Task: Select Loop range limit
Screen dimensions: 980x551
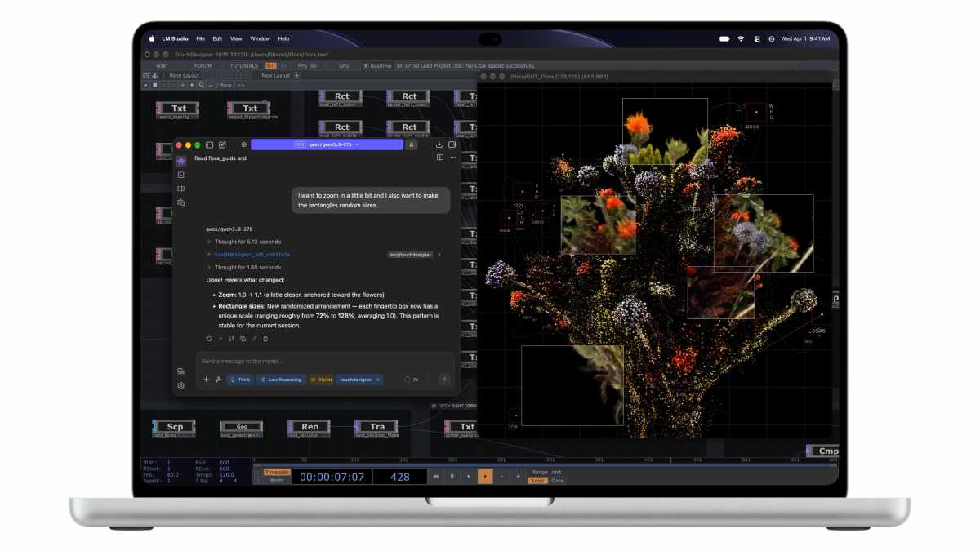Action: coord(537,481)
